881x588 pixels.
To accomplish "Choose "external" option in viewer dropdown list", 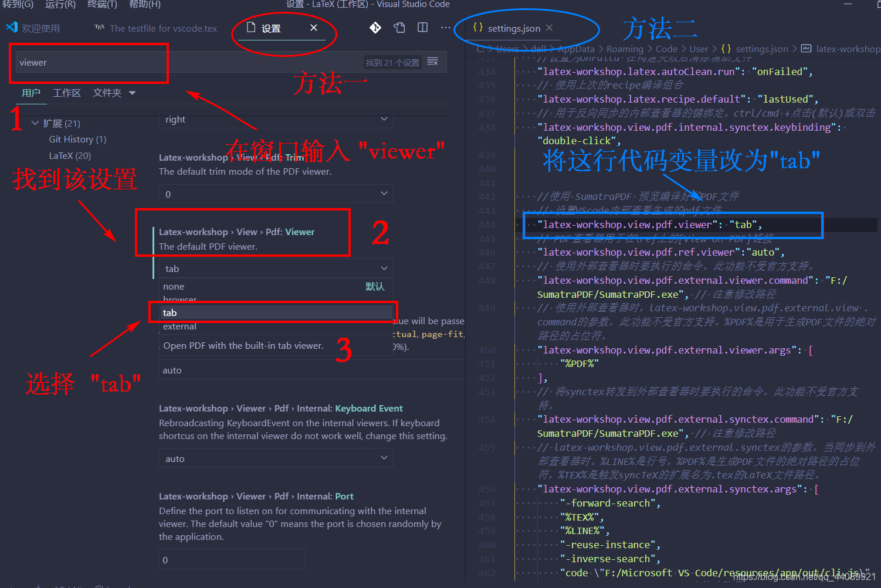I will (276, 327).
